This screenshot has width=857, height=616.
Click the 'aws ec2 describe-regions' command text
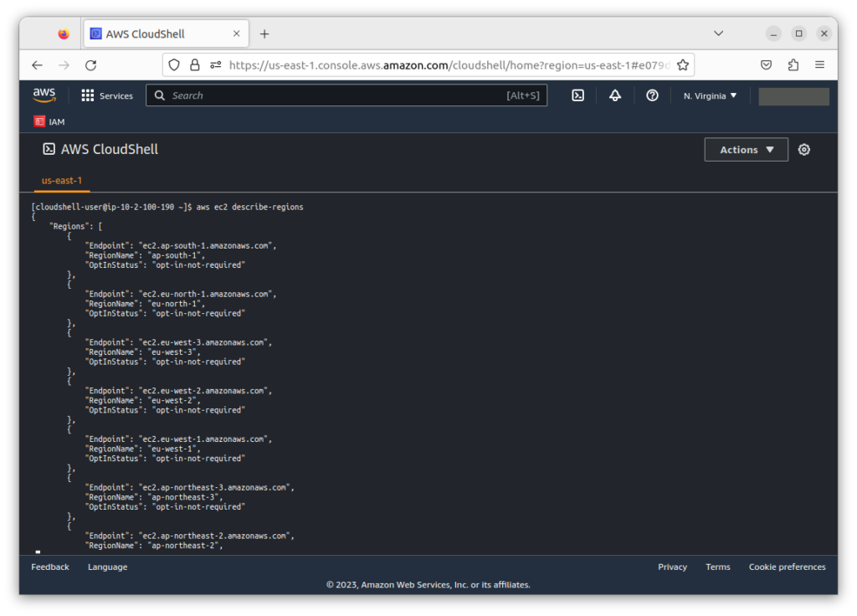click(x=249, y=208)
